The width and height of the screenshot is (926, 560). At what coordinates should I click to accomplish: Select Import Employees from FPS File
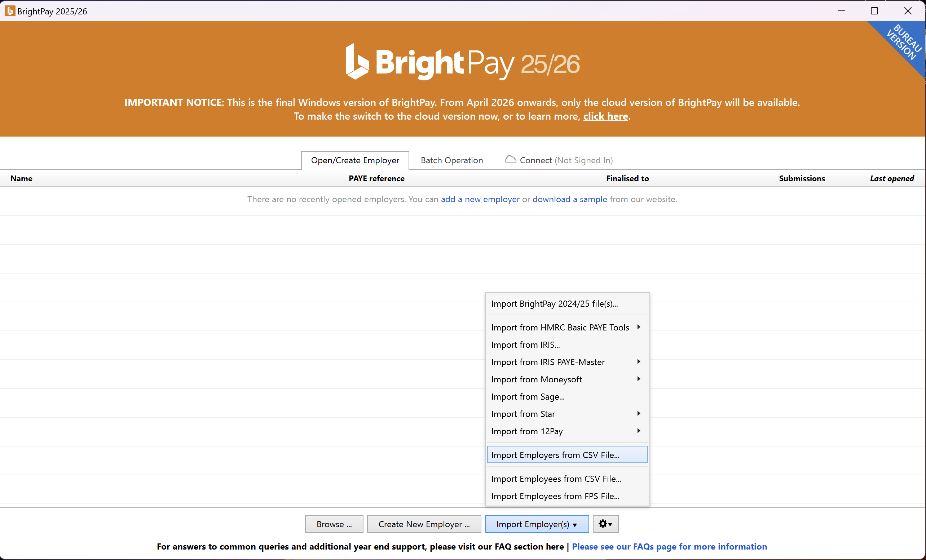coord(567,496)
